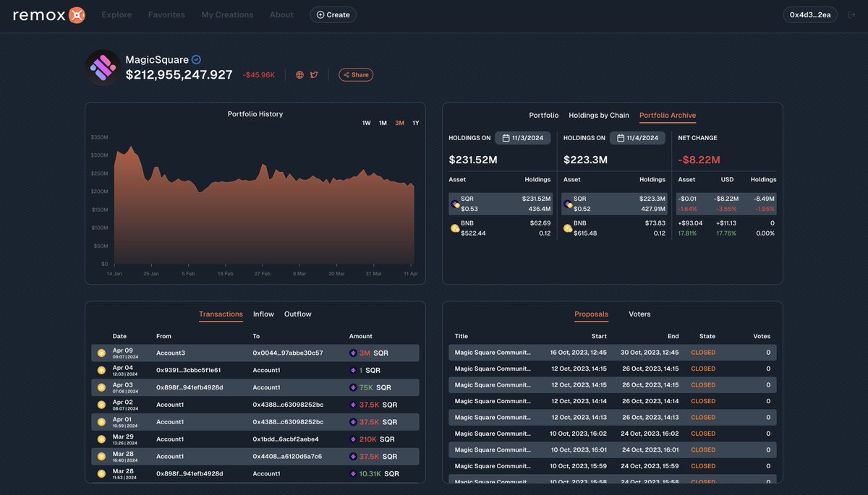Click the Create button
Image resolution: width=868 pixels, height=495 pixels.
coord(333,14)
